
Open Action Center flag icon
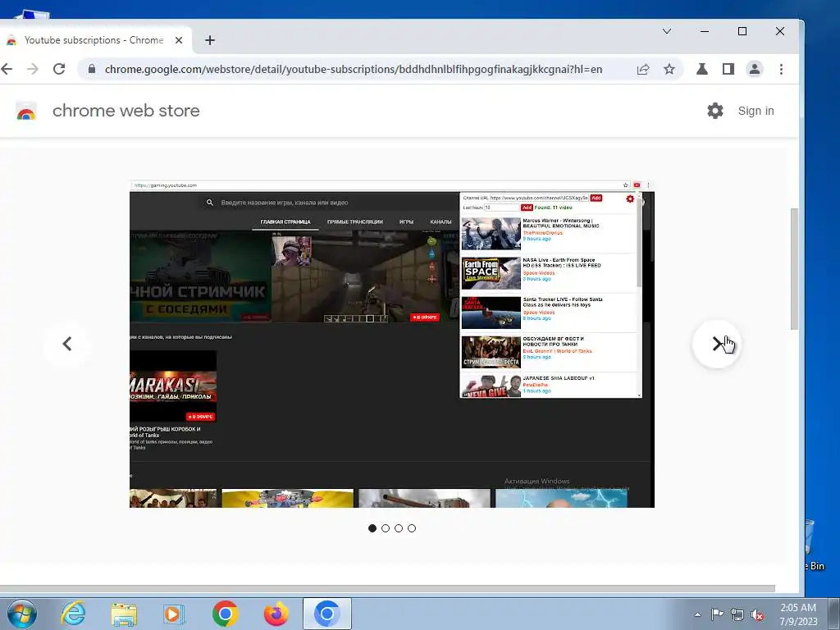tap(717, 614)
